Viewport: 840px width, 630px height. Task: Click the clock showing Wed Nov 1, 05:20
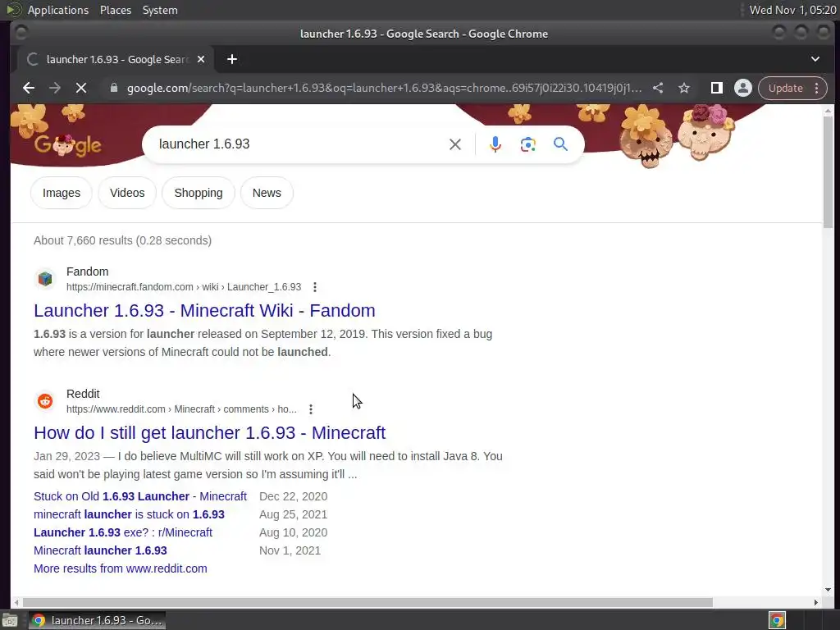pyautogui.click(x=793, y=10)
